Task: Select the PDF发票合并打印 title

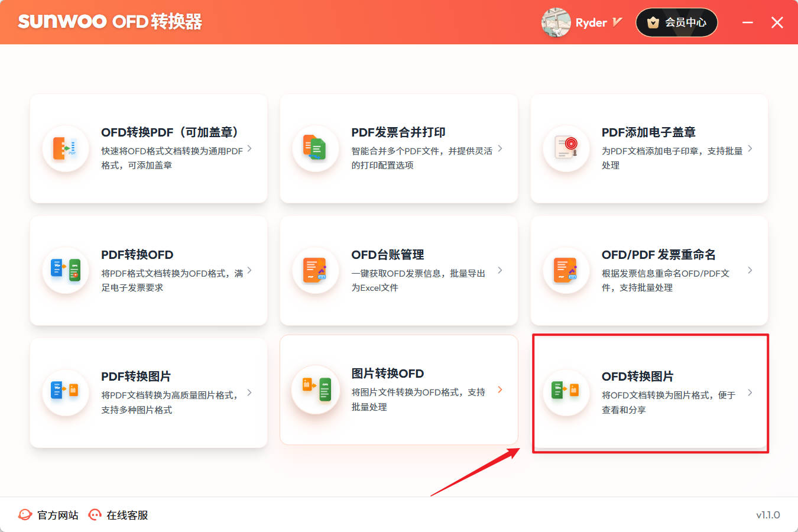Action: (398, 132)
